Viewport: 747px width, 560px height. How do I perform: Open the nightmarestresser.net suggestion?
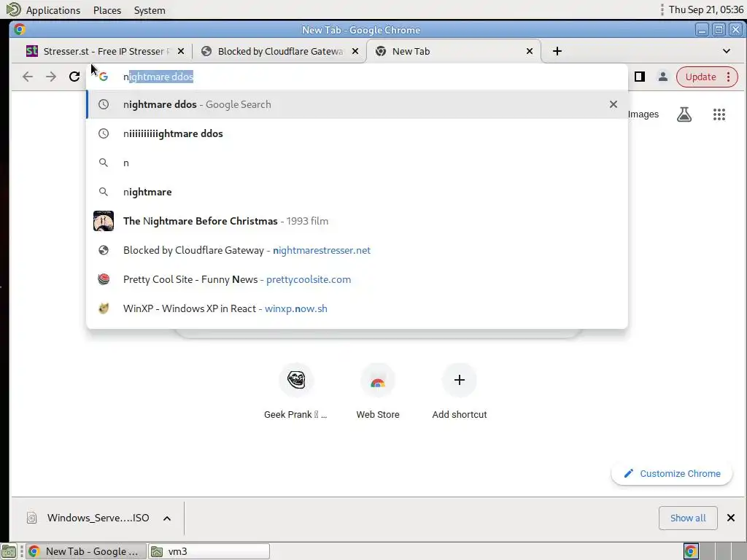pyautogui.click(x=357, y=250)
